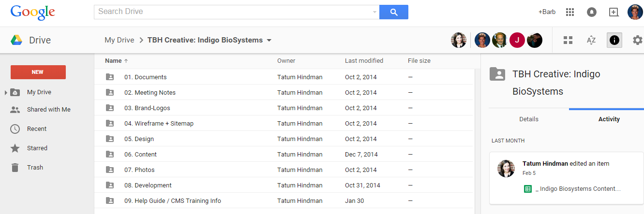Click the Drive logo icon
The image size is (644, 214).
[17, 40]
